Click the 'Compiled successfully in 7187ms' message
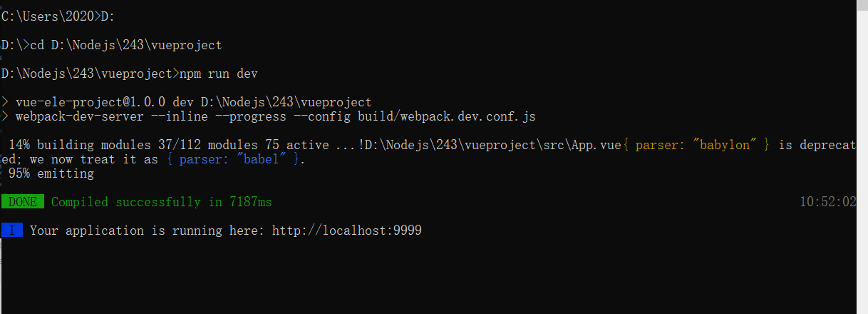Image resolution: width=868 pixels, height=314 pixels. (161, 202)
